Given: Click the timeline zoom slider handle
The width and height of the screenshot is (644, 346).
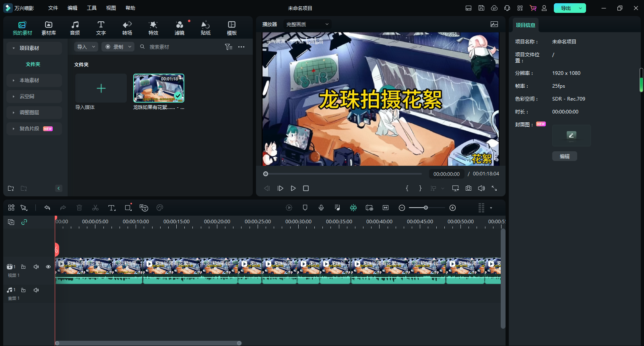Looking at the screenshot, I should (x=425, y=208).
